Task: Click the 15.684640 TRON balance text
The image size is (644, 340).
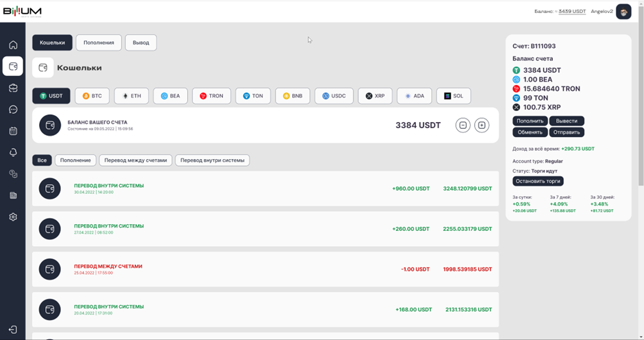Action: click(x=552, y=89)
